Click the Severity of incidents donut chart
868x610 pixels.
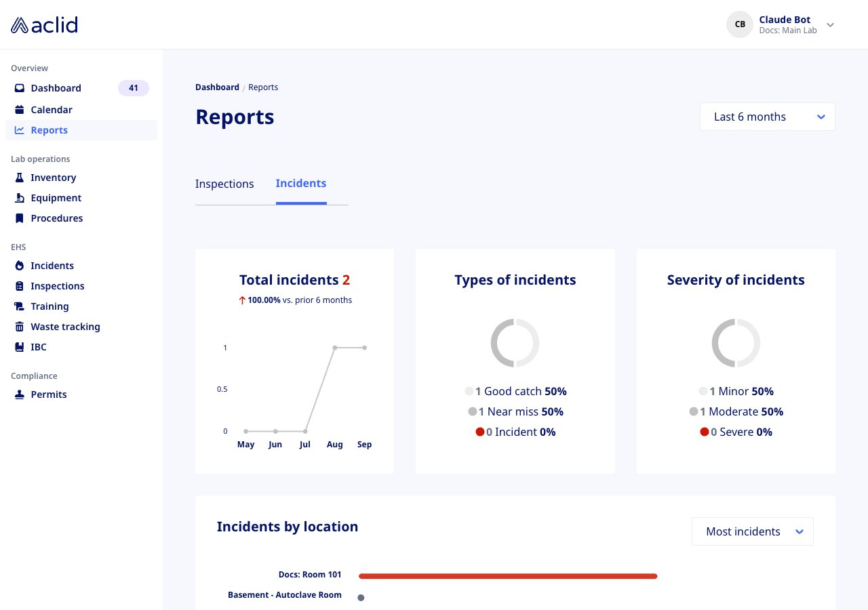pyautogui.click(x=736, y=343)
